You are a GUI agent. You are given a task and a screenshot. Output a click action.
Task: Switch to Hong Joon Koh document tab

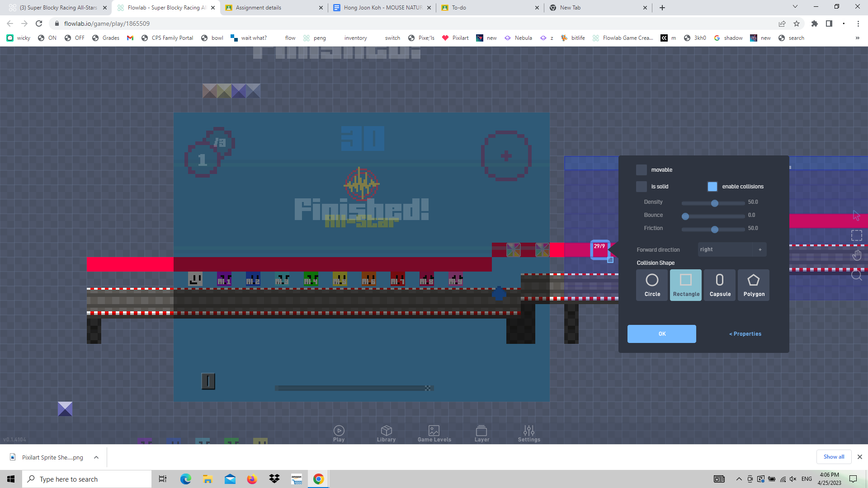[x=382, y=8]
